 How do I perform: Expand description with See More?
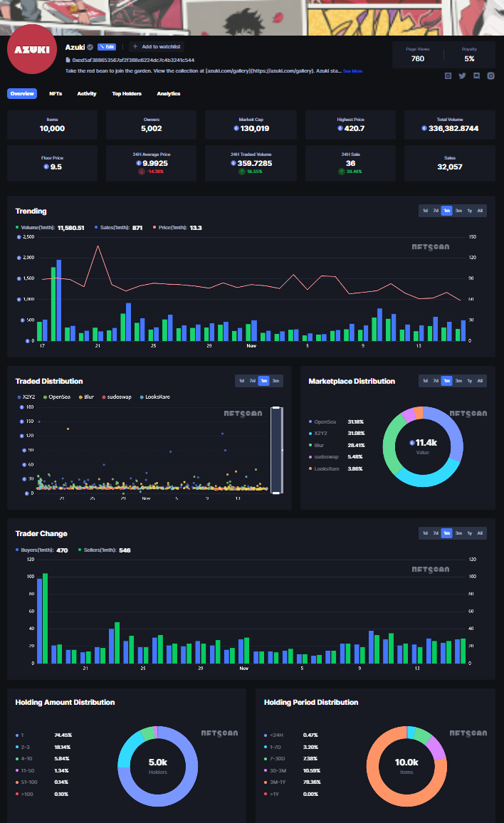click(352, 71)
